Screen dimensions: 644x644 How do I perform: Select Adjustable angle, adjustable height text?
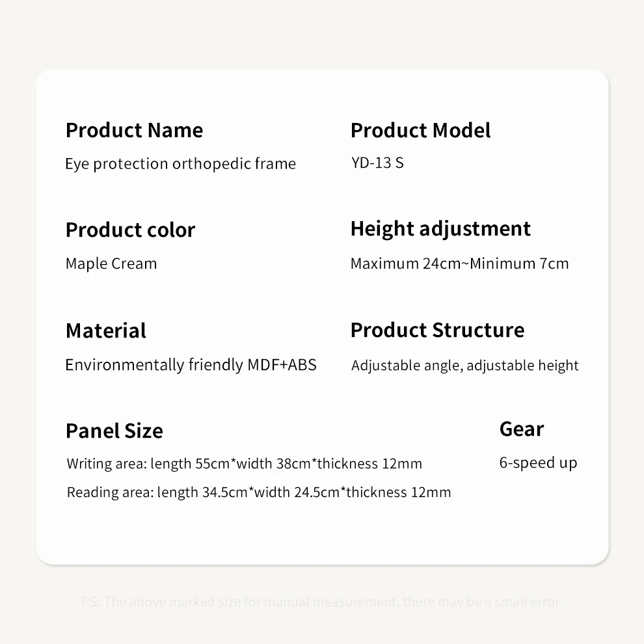click(465, 366)
